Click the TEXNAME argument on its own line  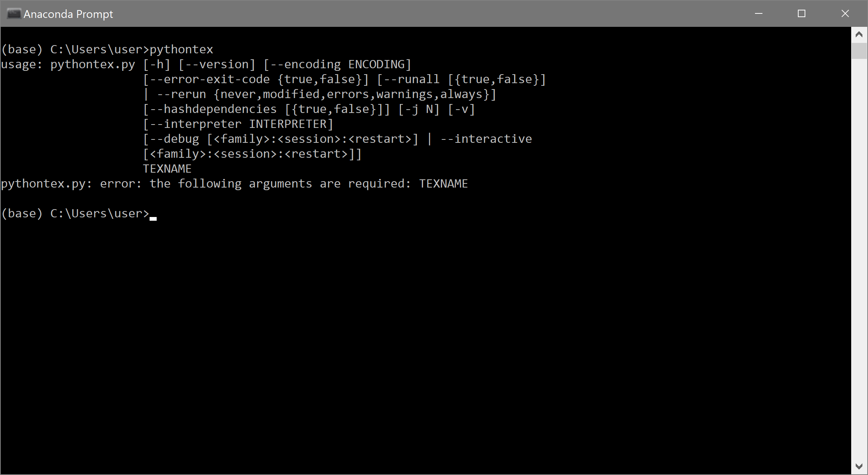[x=167, y=169]
